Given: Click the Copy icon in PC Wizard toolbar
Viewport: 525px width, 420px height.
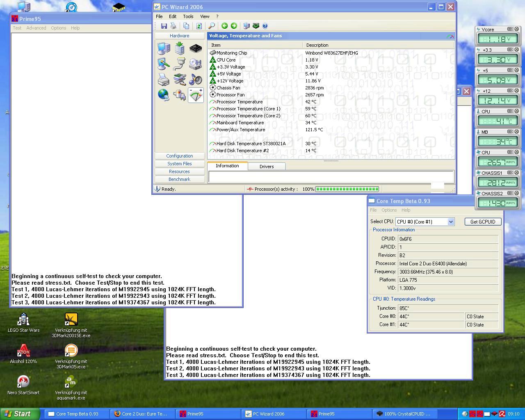Looking at the screenshot, I should (x=186, y=26).
